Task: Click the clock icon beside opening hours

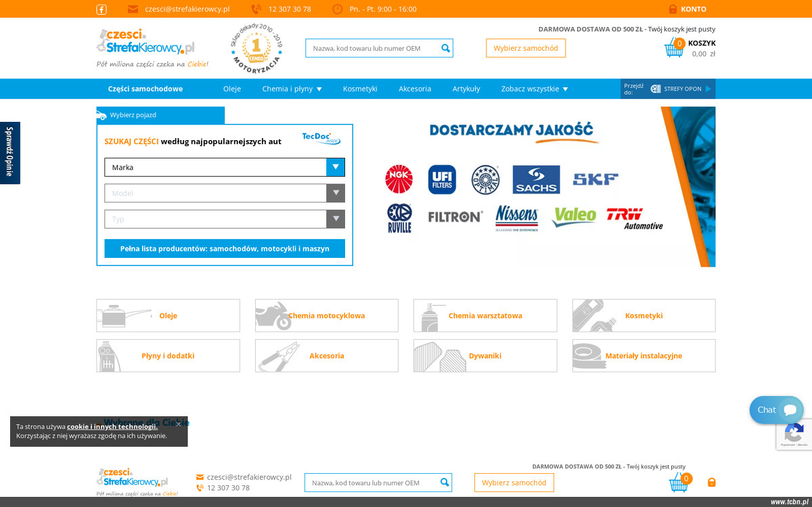Action: coord(337,9)
